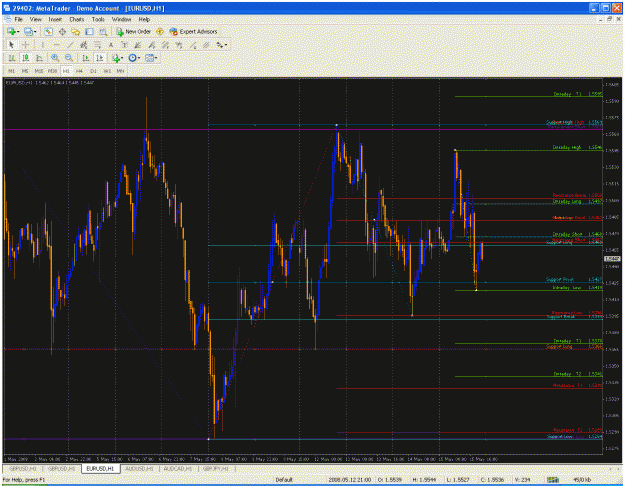The image size is (625, 486).
Task: Click the New Chart toolbar icon
Action: tap(11, 31)
